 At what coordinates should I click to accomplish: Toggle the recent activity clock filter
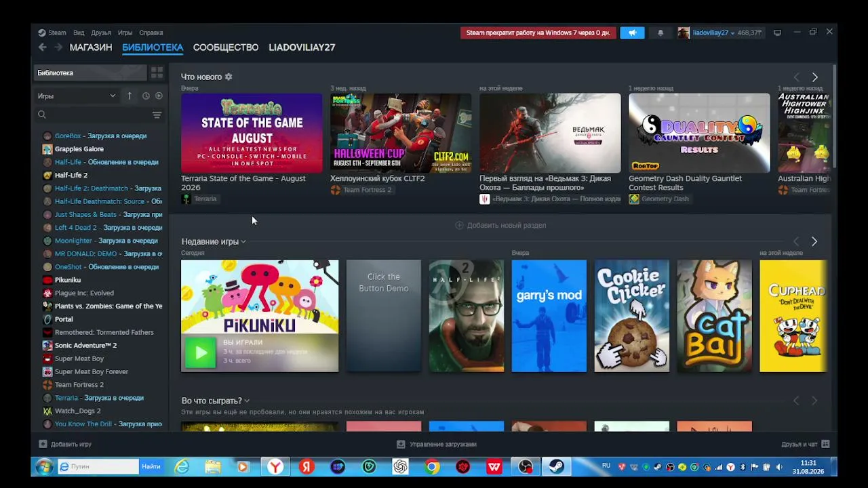[146, 96]
